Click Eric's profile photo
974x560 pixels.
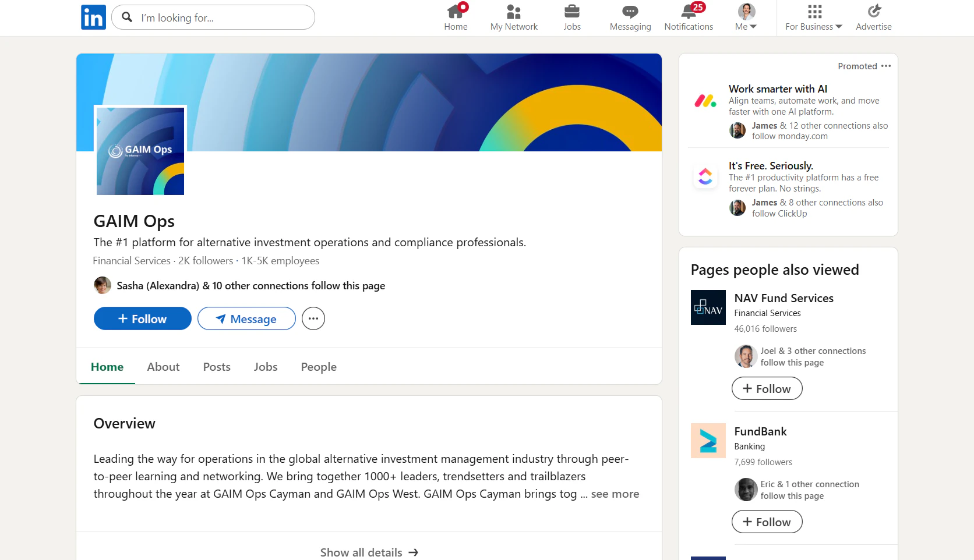pyautogui.click(x=746, y=490)
